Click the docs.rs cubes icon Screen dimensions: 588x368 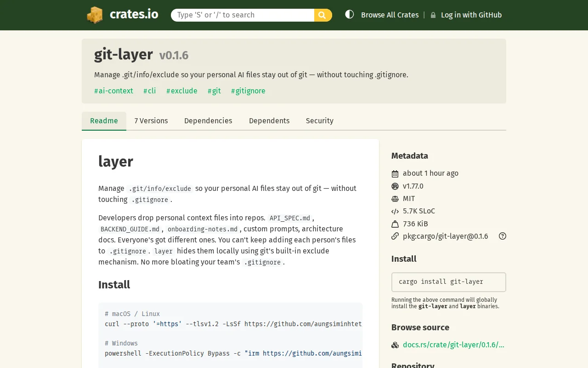395,345
